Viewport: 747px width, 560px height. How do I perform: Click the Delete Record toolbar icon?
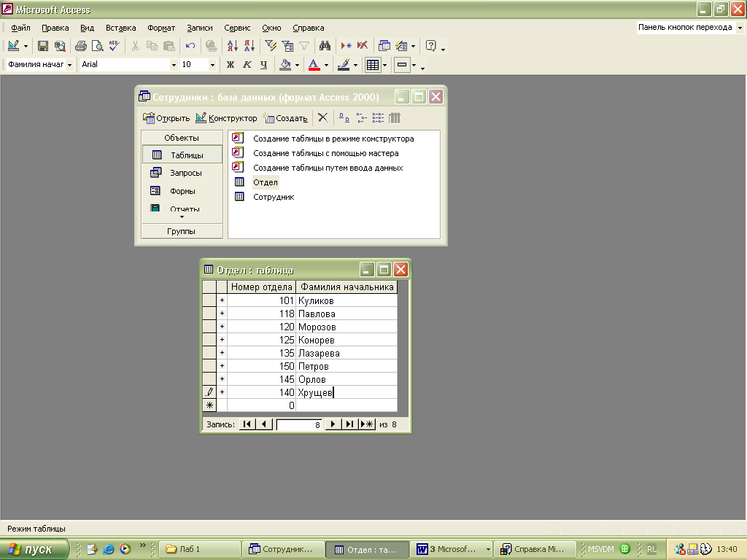pyautogui.click(x=363, y=46)
